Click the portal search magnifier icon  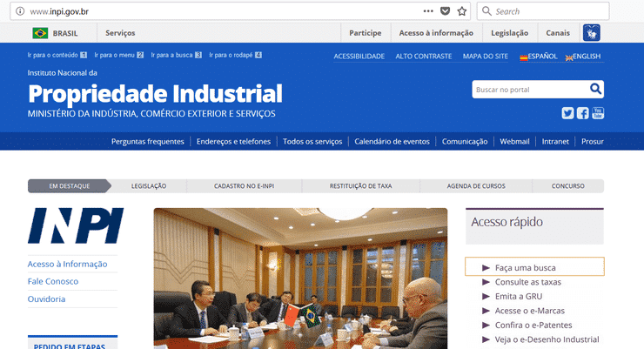point(595,89)
